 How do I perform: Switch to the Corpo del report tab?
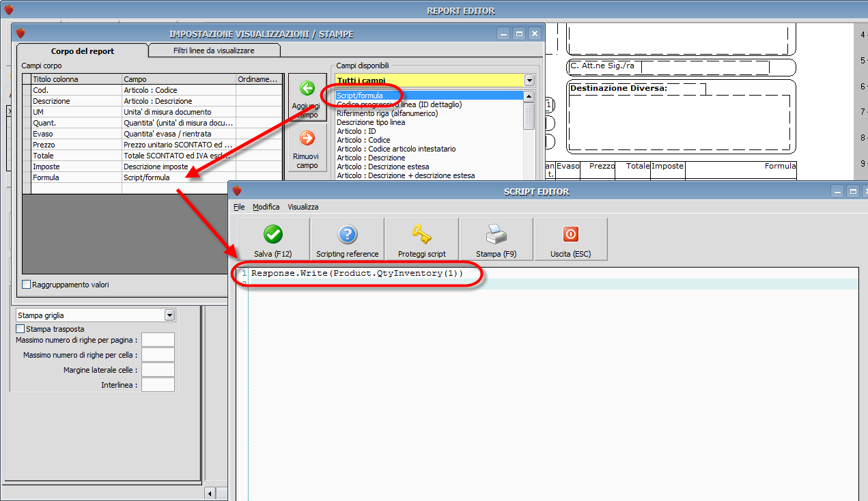[x=83, y=51]
